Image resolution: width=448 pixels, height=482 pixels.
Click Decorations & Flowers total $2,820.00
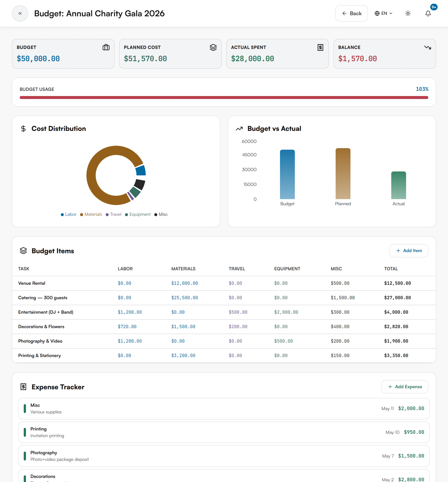pyautogui.click(x=396, y=326)
